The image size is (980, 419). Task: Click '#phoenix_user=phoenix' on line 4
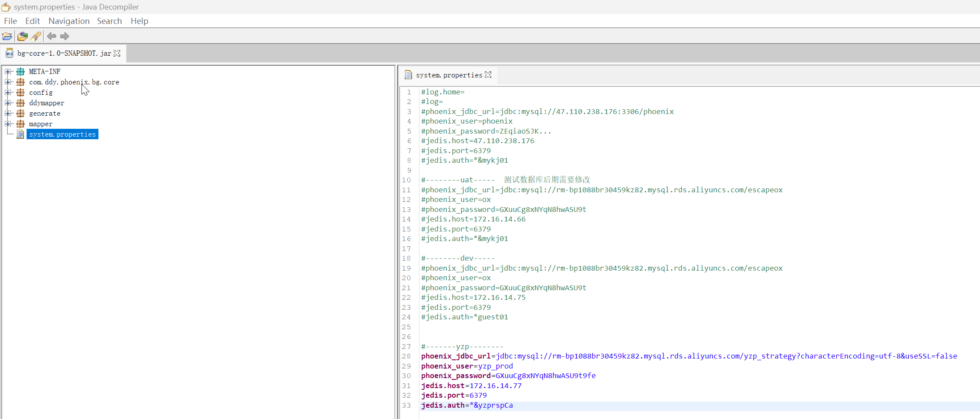pos(467,121)
